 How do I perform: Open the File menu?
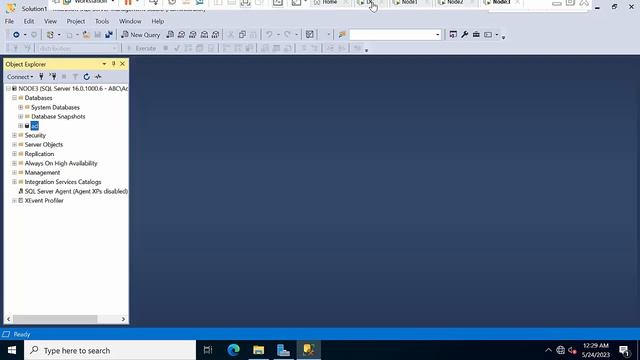(x=9, y=21)
